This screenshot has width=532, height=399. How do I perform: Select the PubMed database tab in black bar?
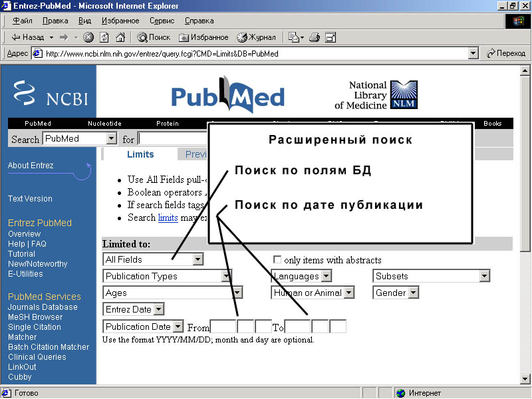tap(38, 124)
